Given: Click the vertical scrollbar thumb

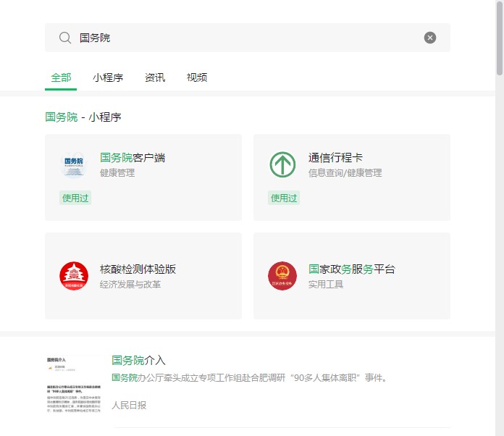Looking at the screenshot, I should (x=500, y=38).
